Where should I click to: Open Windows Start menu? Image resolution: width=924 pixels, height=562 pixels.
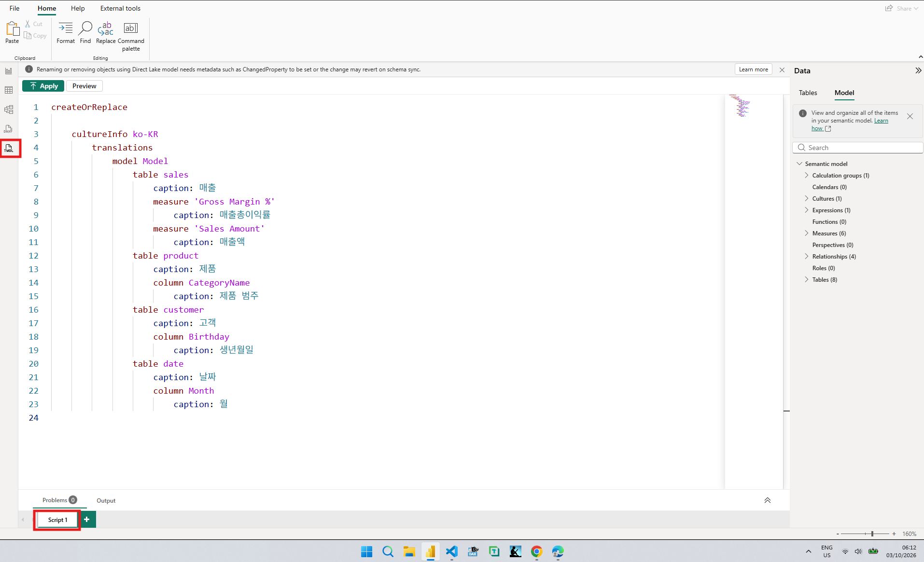pyautogui.click(x=367, y=551)
